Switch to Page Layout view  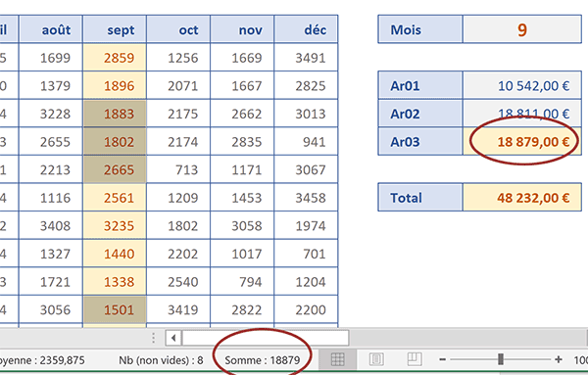pos(376,359)
